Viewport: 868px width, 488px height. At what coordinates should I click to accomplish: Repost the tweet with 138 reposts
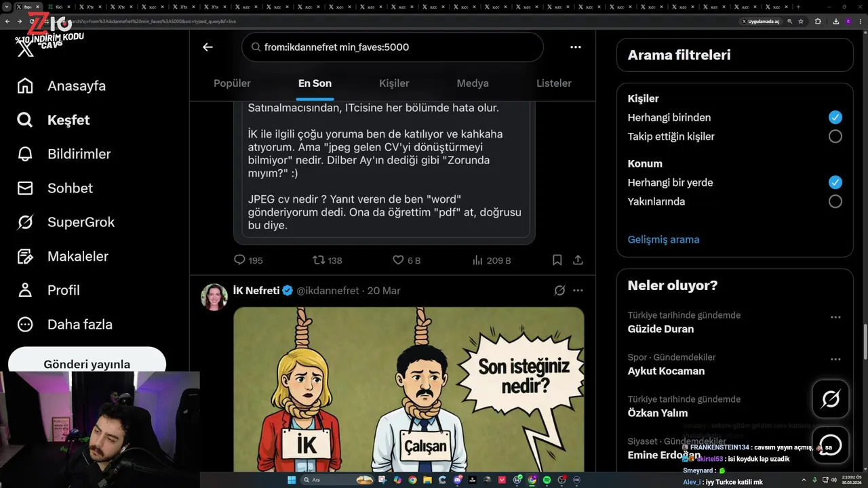(327, 260)
